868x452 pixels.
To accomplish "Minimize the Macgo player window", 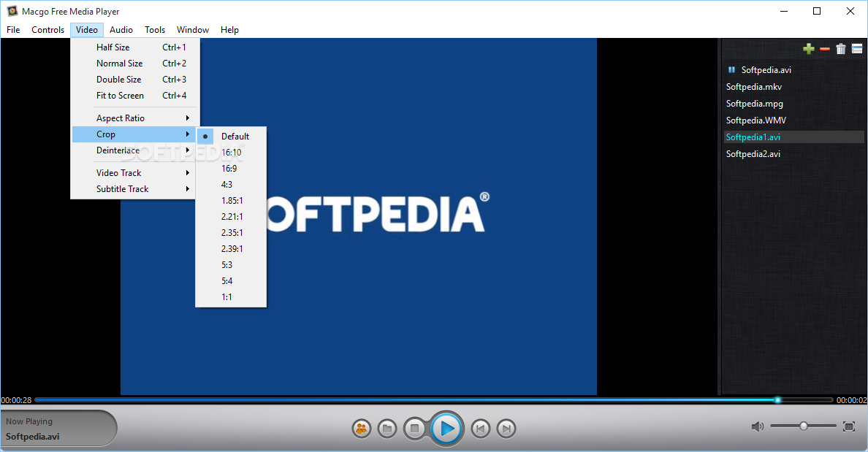I will (784, 11).
